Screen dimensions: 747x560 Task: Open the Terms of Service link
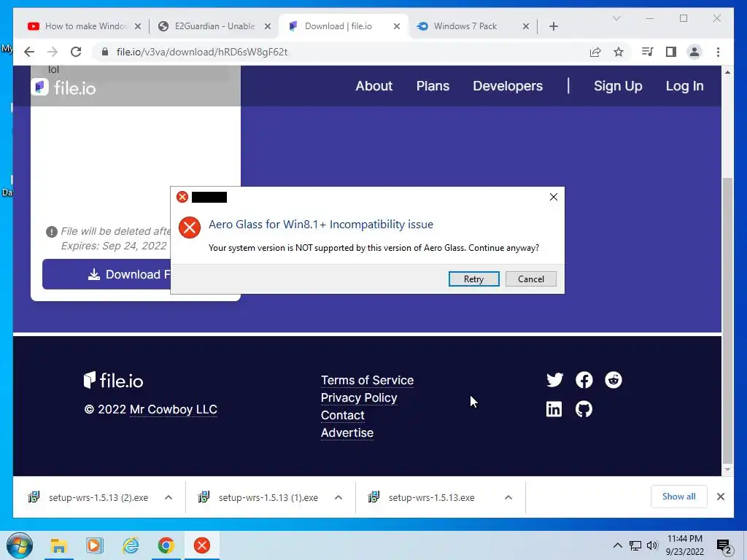click(368, 380)
